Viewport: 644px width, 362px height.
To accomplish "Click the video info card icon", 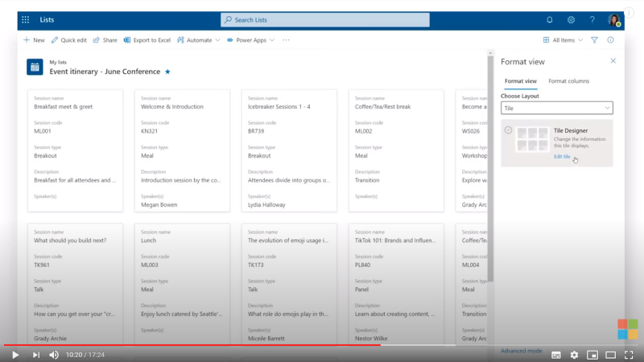I will [x=630, y=12].
